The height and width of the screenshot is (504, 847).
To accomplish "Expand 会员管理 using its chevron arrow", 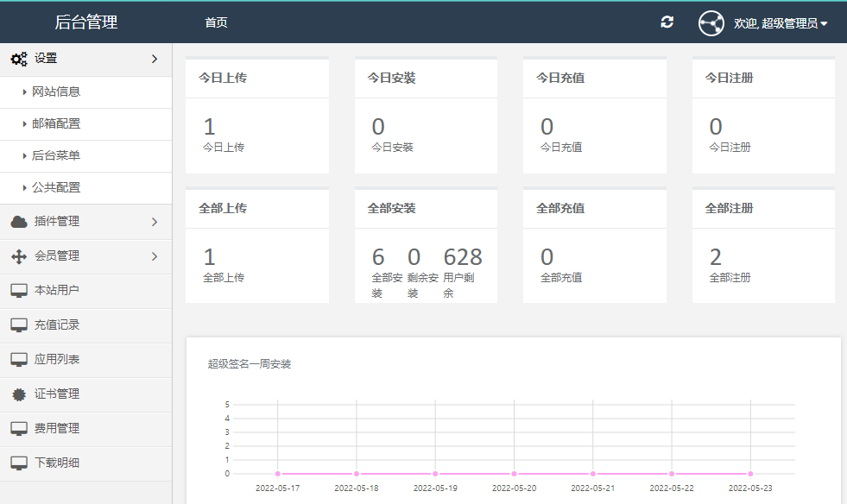I will pos(155,256).
